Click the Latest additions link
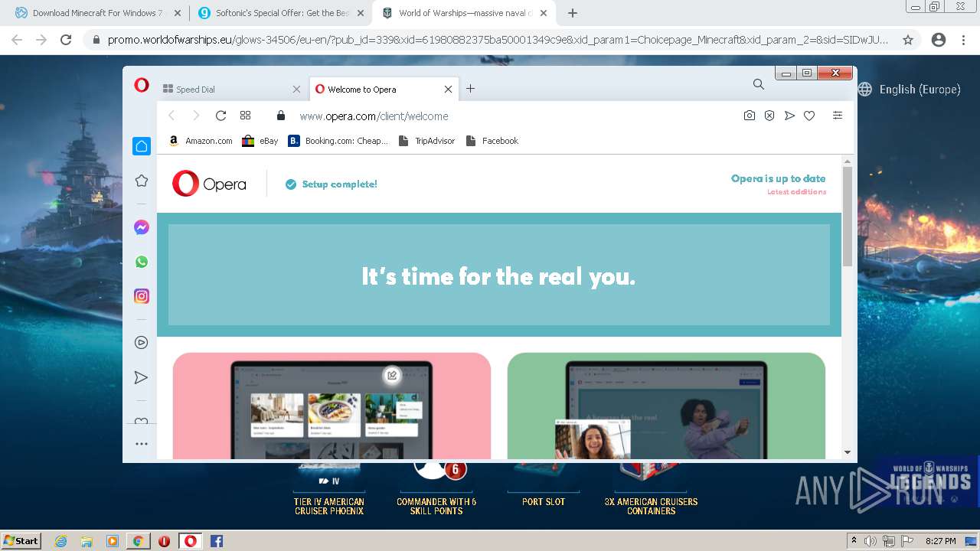 point(796,192)
